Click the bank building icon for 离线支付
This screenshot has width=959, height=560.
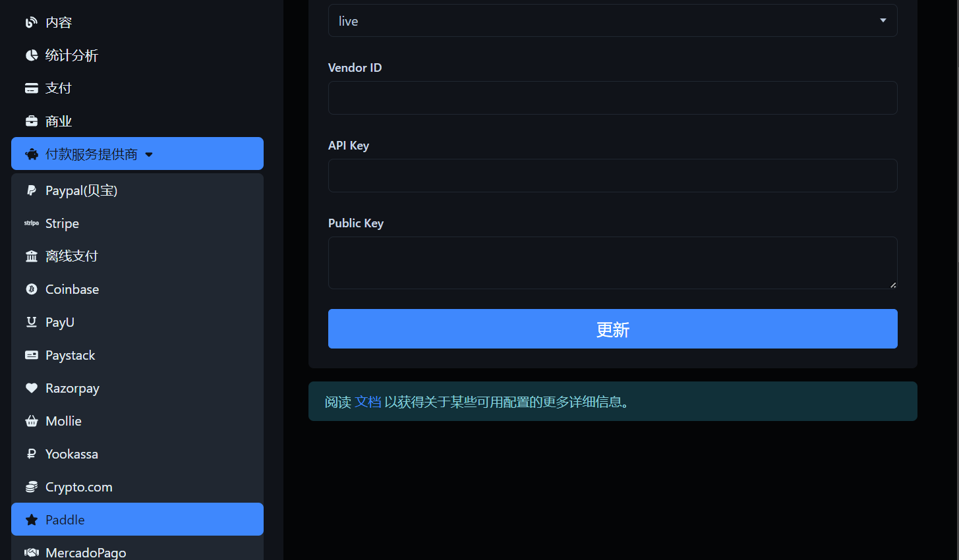click(x=31, y=256)
